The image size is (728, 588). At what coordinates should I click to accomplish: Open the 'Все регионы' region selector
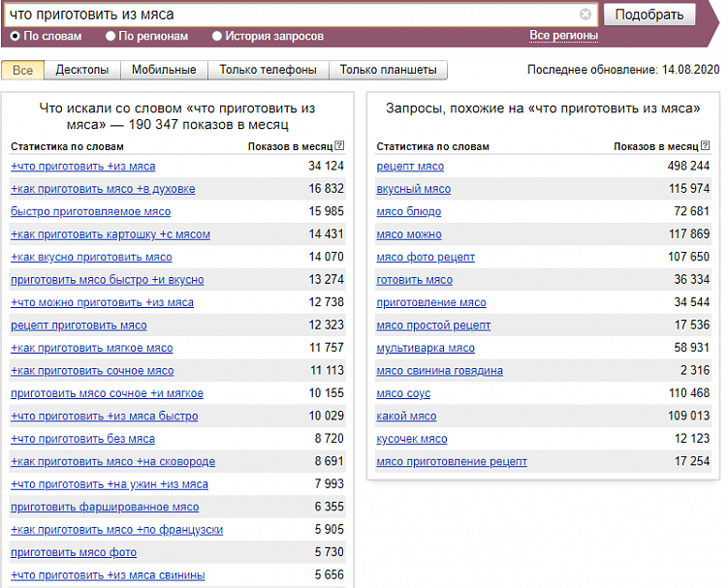(x=563, y=36)
